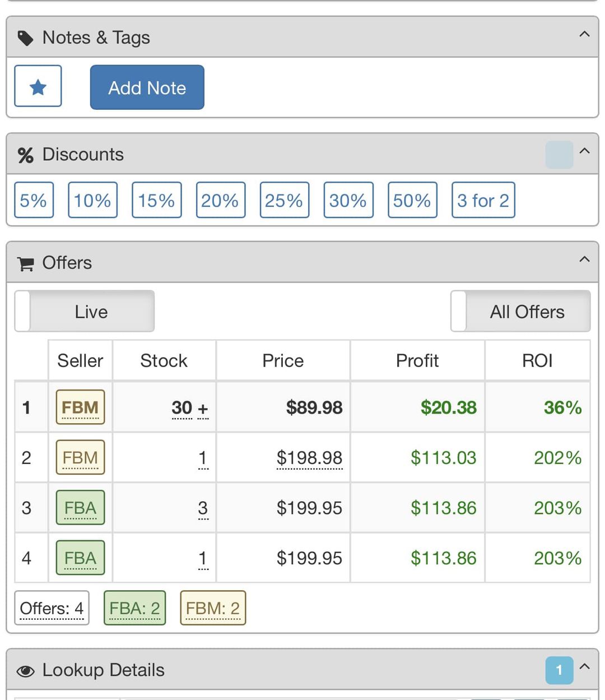This screenshot has width=605, height=700.
Task: Click the blue badge showing 1 in Lookup Details
Action: point(559,670)
